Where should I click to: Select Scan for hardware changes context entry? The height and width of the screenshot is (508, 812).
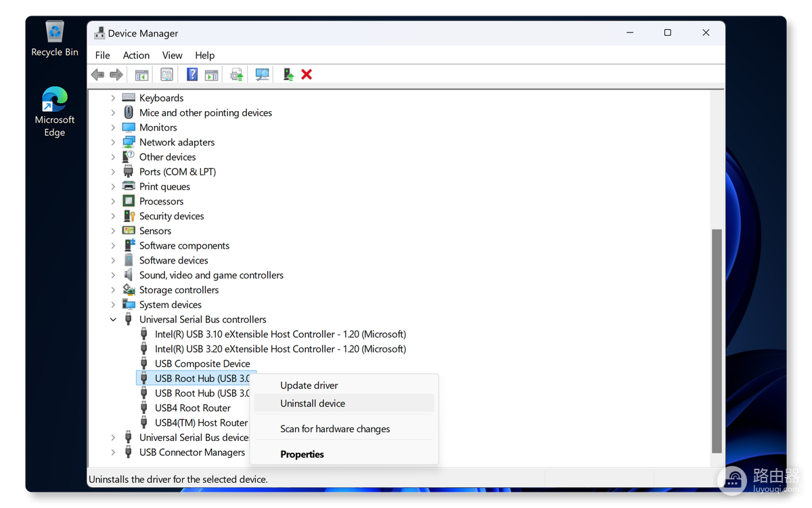[x=343, y=429]
